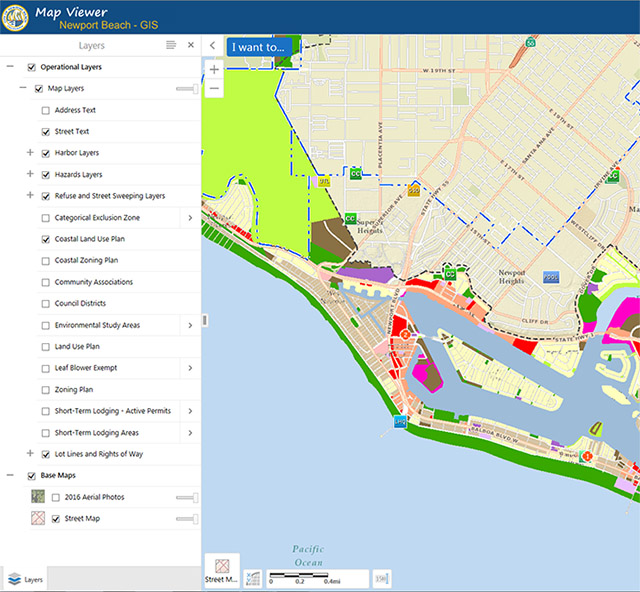Expand the Short-Term Lodging Areas details arrow
Viewport: 640px width, 592px height.
(190, 433)
